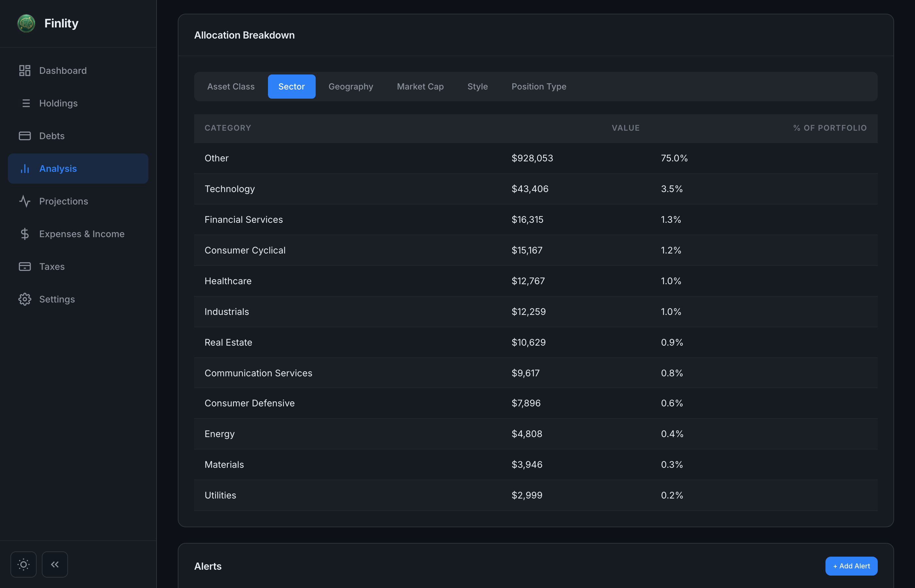The height and width of the screenshot is (588, 915).
Task: Click the Debts card icon
Action: (25, 136)
